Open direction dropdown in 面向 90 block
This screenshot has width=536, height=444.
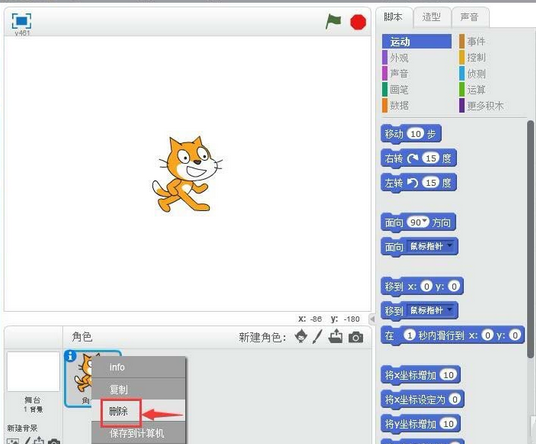click(425, 221)
